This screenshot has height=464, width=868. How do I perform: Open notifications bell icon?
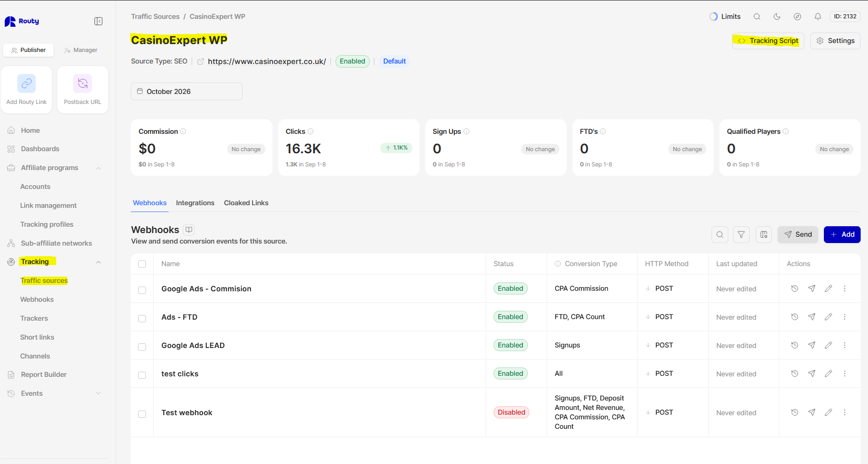(818, 17)
